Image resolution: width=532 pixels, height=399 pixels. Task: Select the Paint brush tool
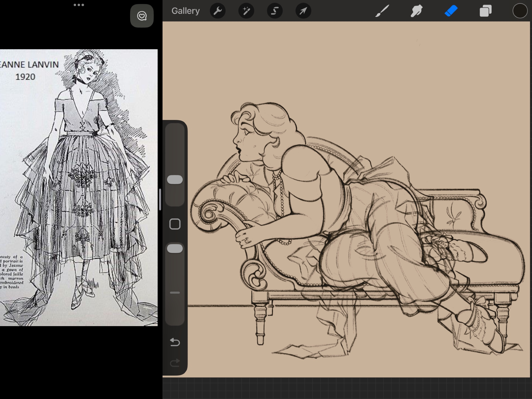(382, 11)
